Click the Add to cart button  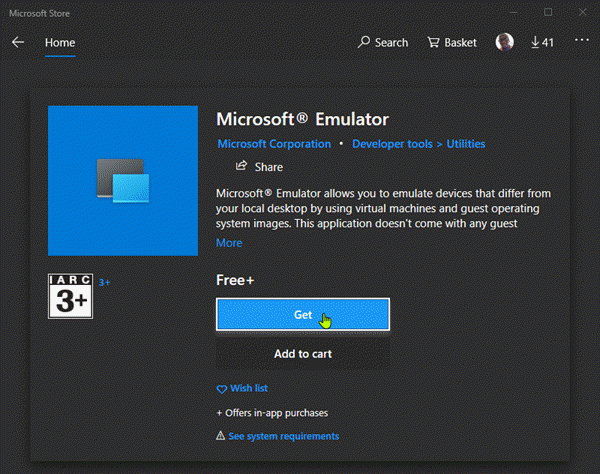303,353
